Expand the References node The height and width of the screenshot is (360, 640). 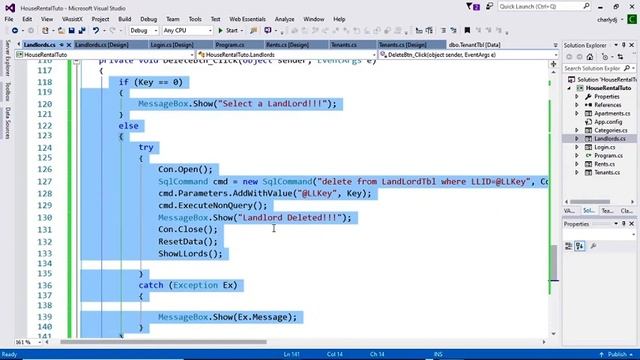point(577,105)
